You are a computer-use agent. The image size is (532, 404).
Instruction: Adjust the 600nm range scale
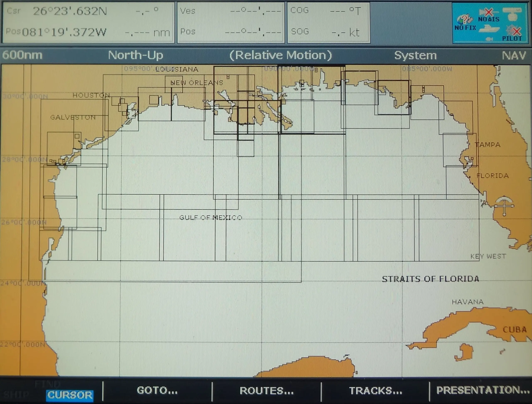(22, 55)
